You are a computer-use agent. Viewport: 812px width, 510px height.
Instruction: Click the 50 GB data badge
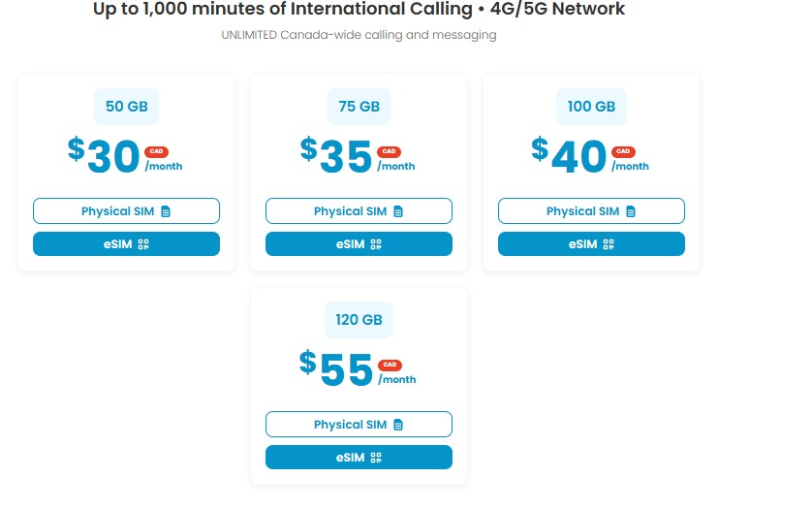126,107
